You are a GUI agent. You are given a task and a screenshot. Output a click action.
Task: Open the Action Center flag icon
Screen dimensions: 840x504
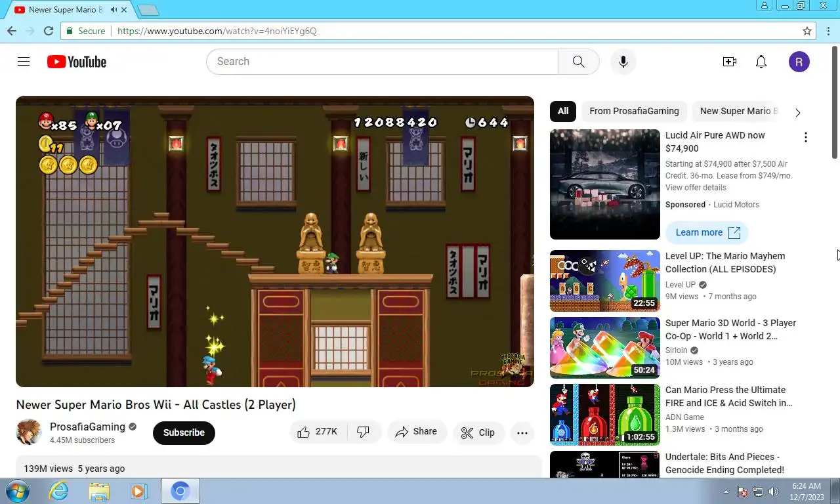743,492
